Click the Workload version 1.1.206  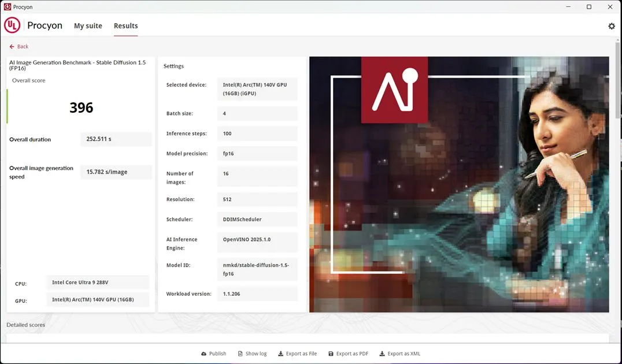(x=257, y=294)
